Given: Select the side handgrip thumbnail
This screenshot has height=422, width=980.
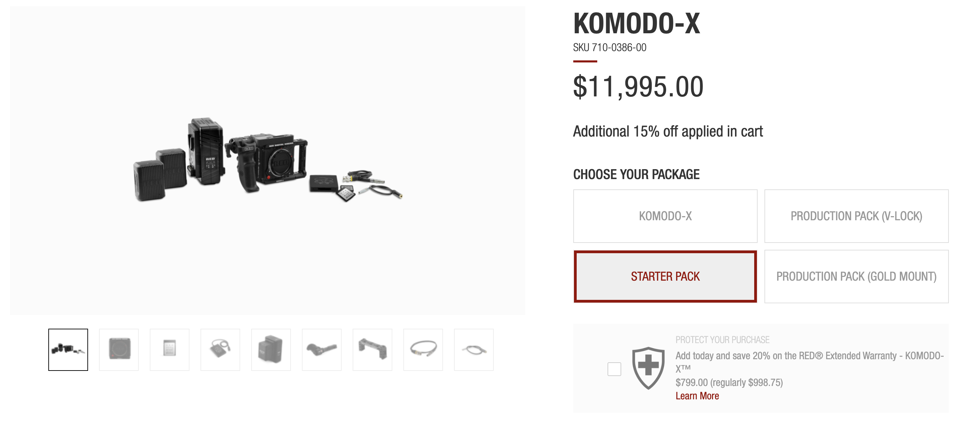Looking at the screenshot, I should click(321, 349).
